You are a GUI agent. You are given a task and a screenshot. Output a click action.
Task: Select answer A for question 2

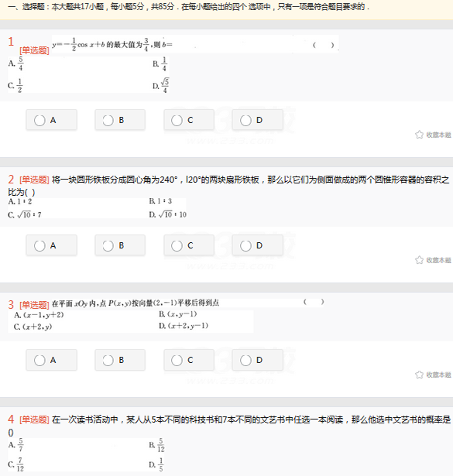[51, 245]
